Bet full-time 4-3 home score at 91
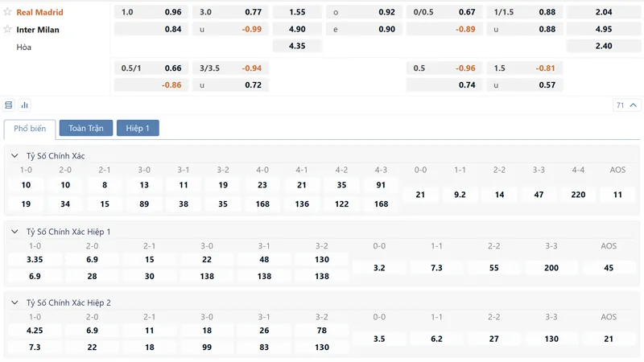The width and height of the screenshot is (644, 362). click(x=381, y=185)
